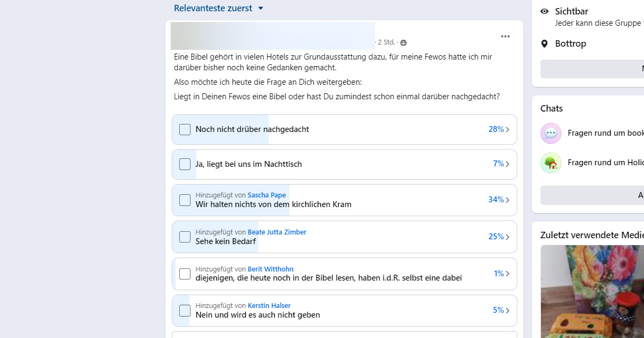Click the location pin icon beside Bottrop
Image resolution: width=644 pixels, height=338 pixels.
[x=544, y=43]
